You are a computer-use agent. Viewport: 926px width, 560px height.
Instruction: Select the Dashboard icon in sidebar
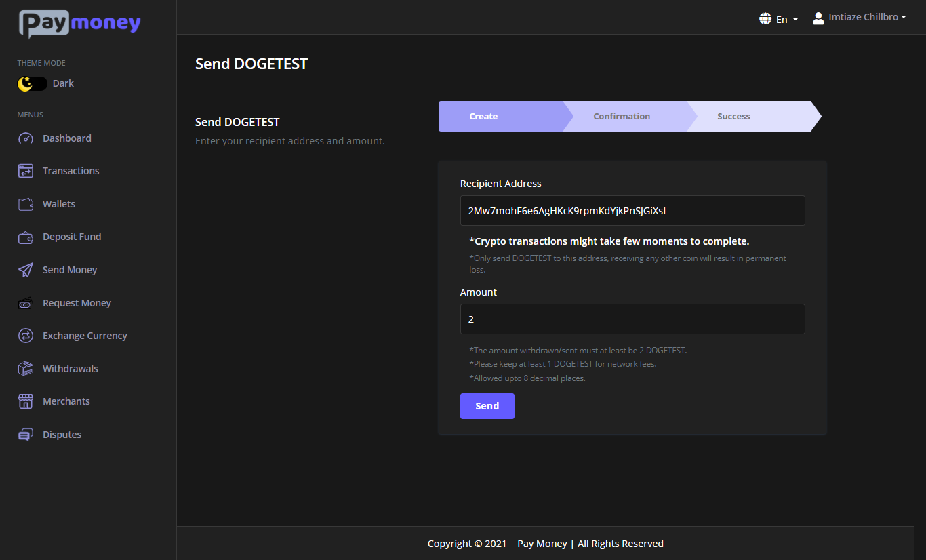coord(25,138)
